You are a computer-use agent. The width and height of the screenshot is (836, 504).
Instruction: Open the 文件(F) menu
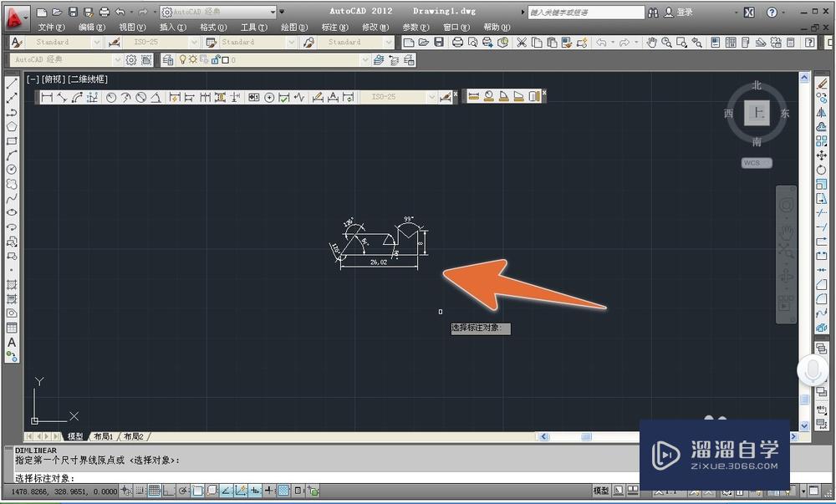[51, 28]
